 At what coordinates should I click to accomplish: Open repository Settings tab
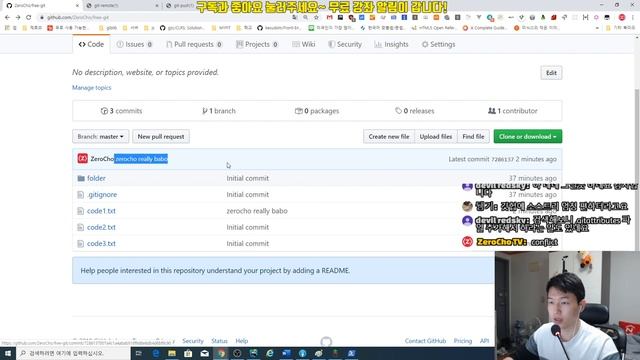click(x=438, y=44)
